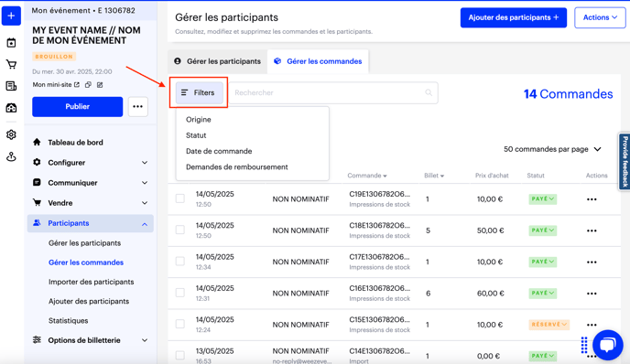Choose Date de commande filter option
This screenshot has width=630, height=364.
click(x=219, y=151)
